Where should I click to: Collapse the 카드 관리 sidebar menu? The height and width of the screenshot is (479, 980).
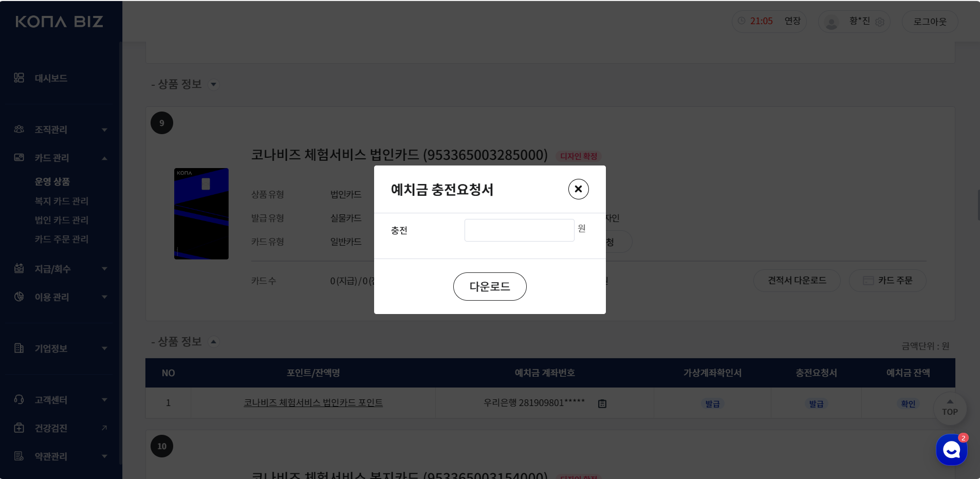(x=104, y=158)
